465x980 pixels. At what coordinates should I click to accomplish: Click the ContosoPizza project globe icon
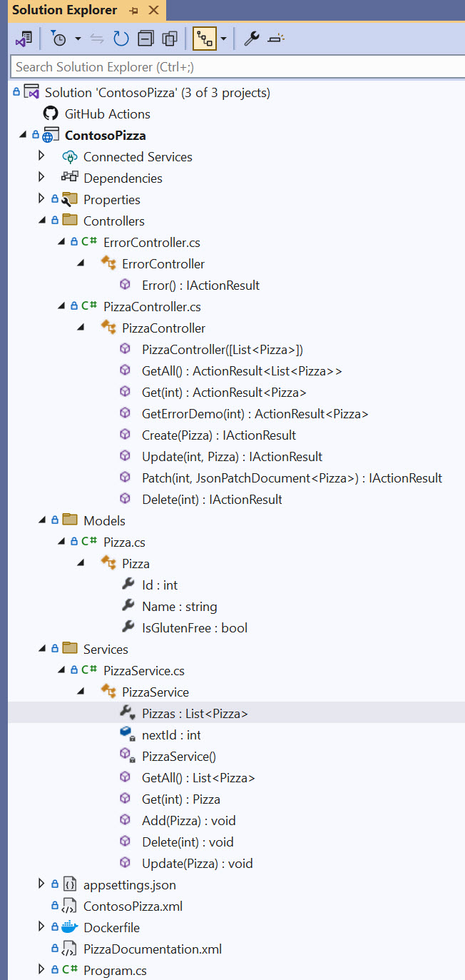51,136
